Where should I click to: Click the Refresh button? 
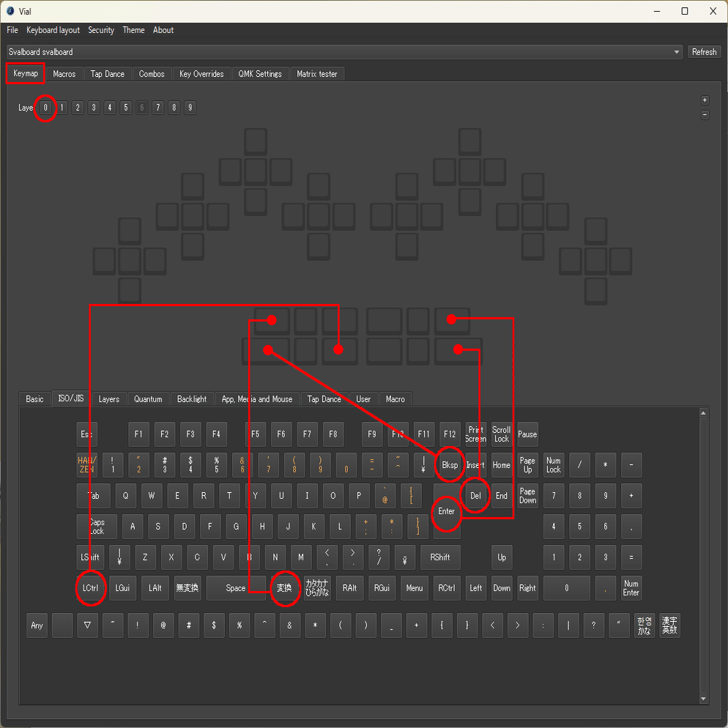click(704, 52)
